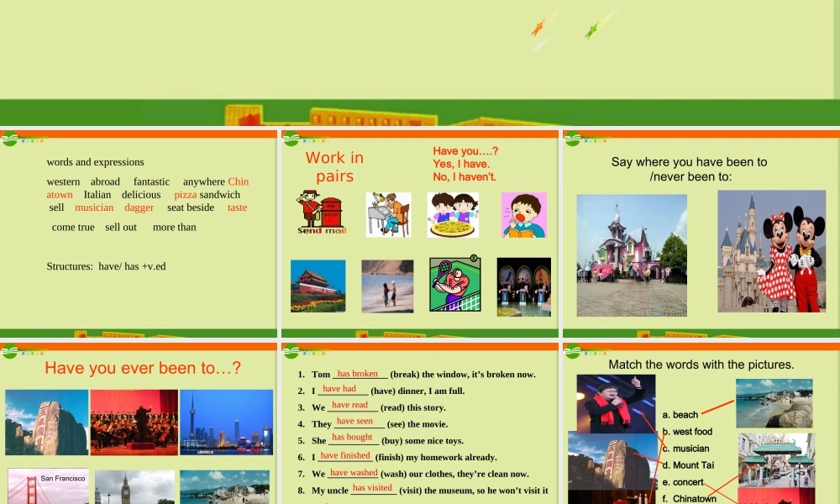
Task: Open the pink fairy-tale castle photo
Action: click(632, 255)
